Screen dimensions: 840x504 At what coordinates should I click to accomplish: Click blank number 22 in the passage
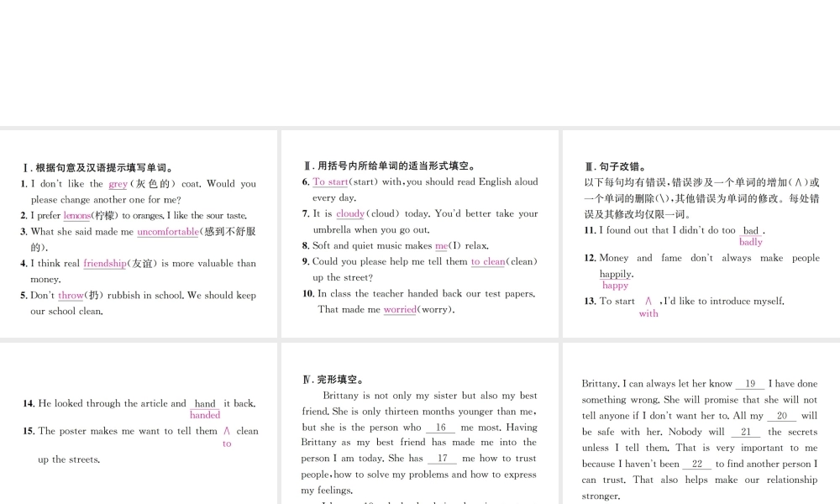[x=697, y=465]
